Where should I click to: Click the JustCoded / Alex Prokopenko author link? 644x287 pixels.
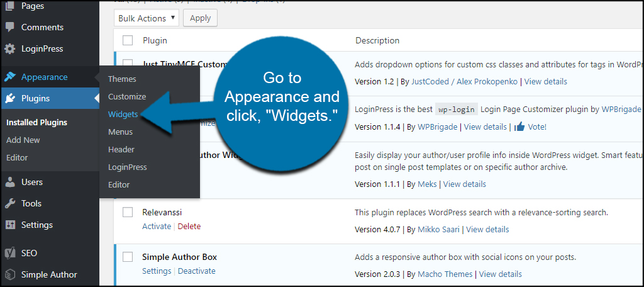(x=465, y=81)
